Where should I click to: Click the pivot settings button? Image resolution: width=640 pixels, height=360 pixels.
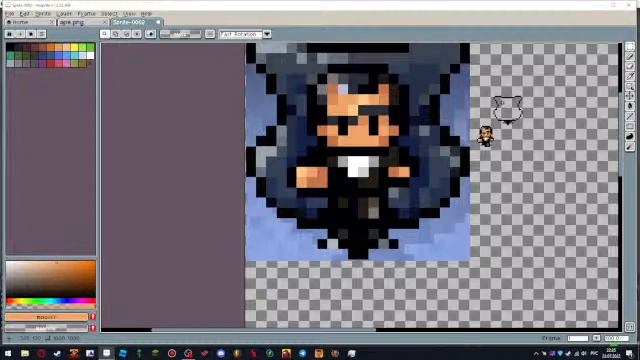pyautogui.click(x=210, y=34)
